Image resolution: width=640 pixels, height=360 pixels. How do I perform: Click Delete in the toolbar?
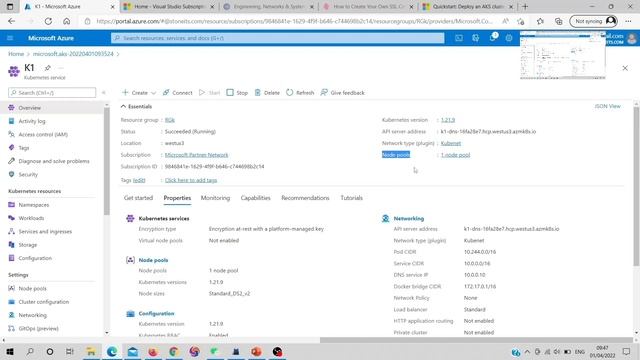pos(267,93)
